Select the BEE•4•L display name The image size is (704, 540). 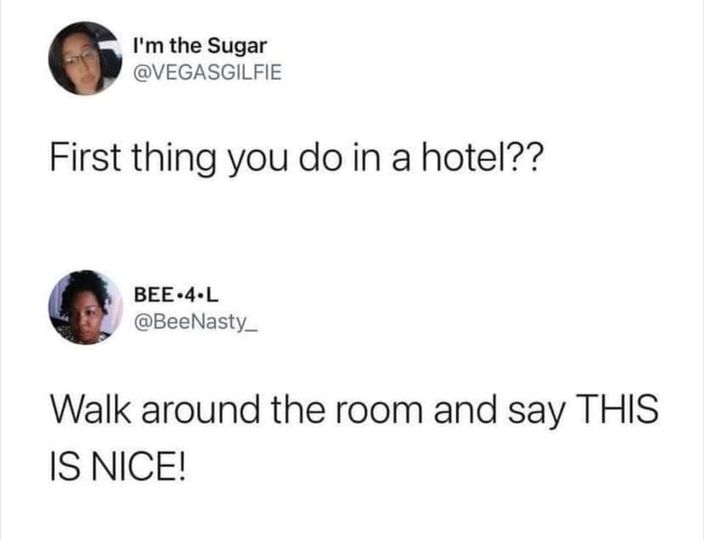click(176, 295)
